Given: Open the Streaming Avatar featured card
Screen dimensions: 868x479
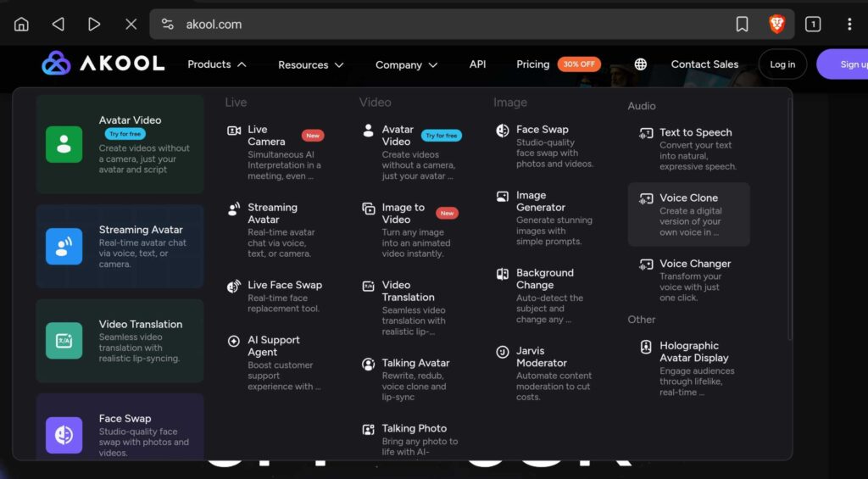Looking at the screenshot, I should (x=120, y=247).
